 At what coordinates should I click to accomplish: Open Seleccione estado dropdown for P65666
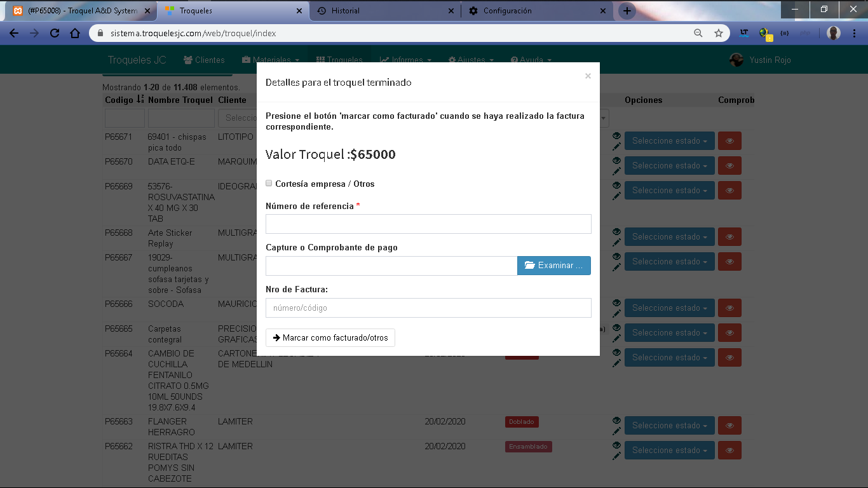[x=669, y=308]
